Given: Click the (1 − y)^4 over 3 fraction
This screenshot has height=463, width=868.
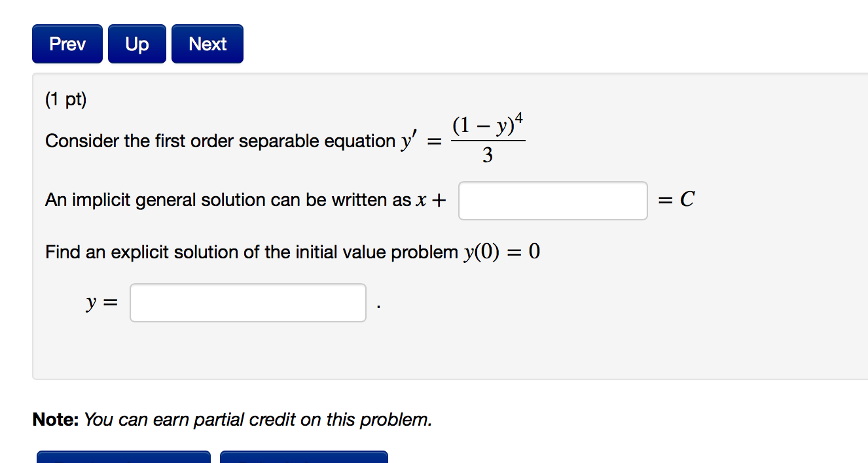Looking at the screenshot, I should [x=488, y=139].
